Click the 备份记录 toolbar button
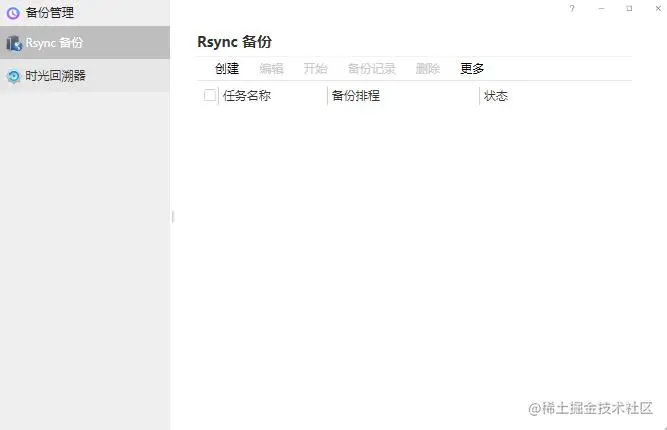Image resolution: width=667 pixels, height=430 pixels. click(x=372, y=68)
